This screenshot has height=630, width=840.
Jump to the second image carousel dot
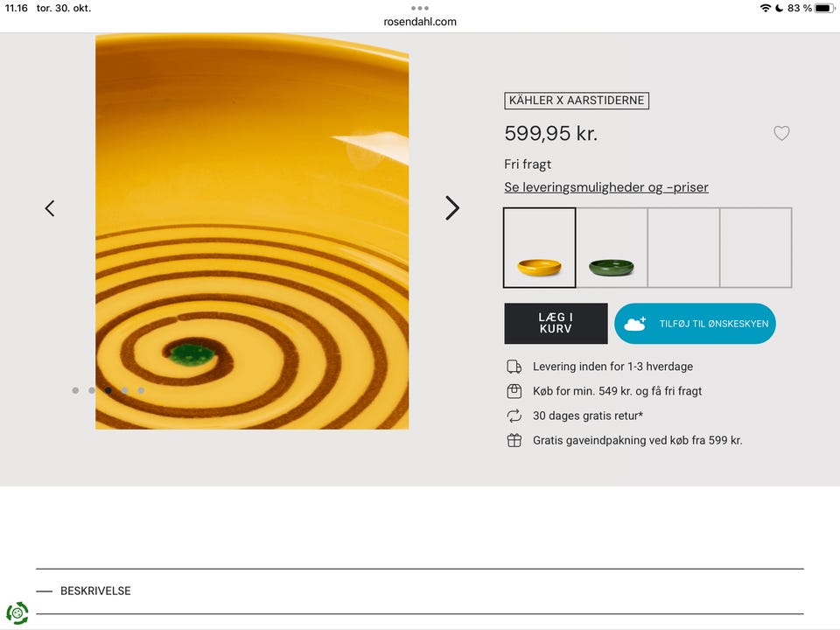point(92,390)
